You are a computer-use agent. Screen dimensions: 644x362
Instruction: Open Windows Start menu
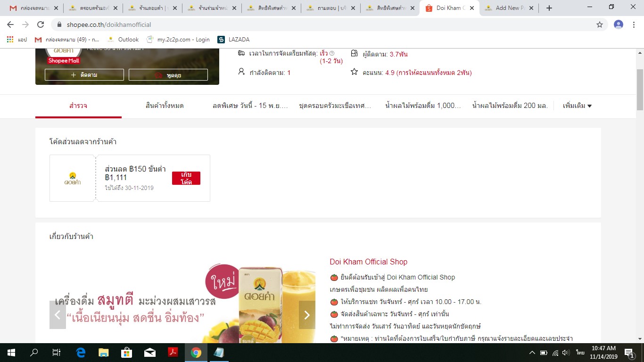(x=11, y=353)
